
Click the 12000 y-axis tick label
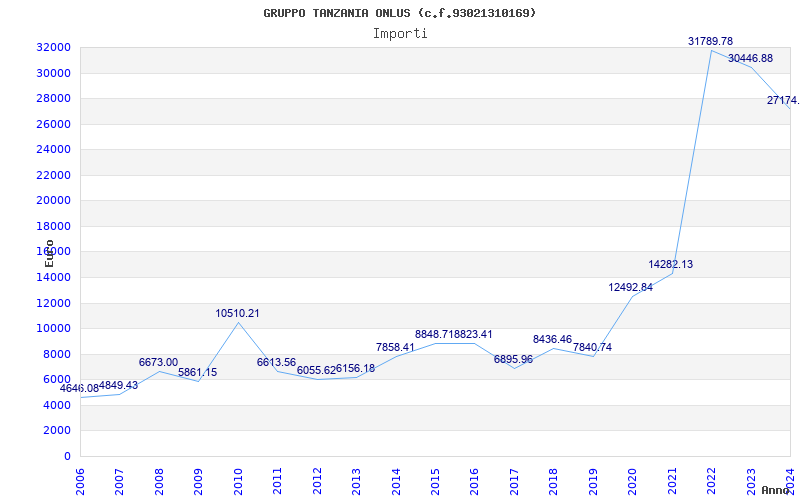[53, 303]
